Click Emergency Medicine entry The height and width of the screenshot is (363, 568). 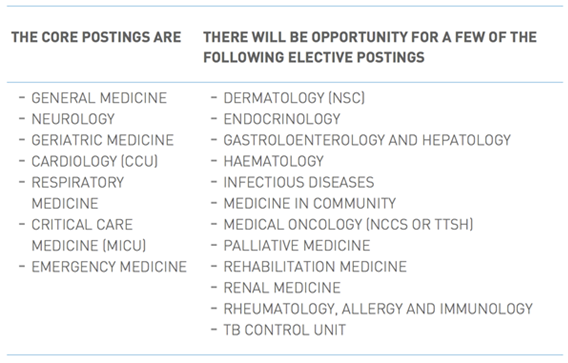click(x=109, y=267)
